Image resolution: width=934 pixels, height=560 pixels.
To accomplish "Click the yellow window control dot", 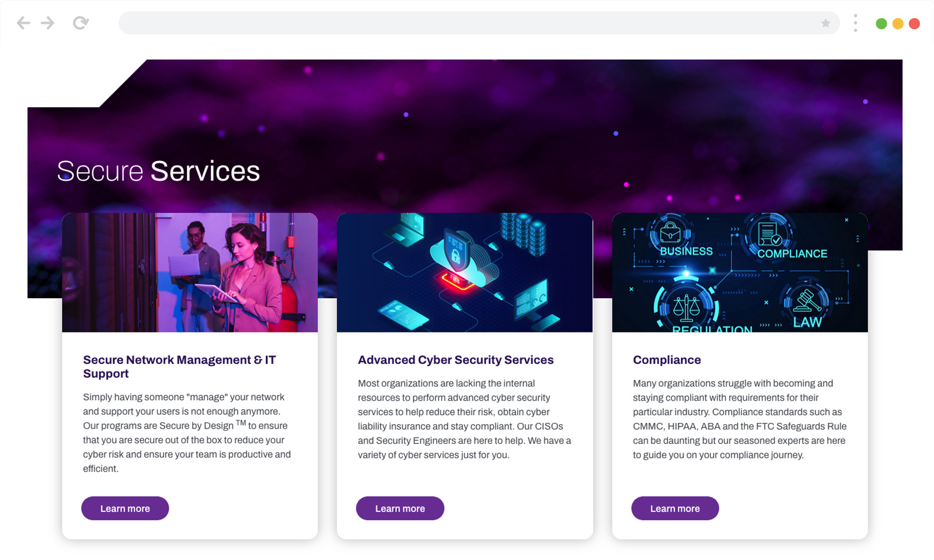I will point(898,23).
